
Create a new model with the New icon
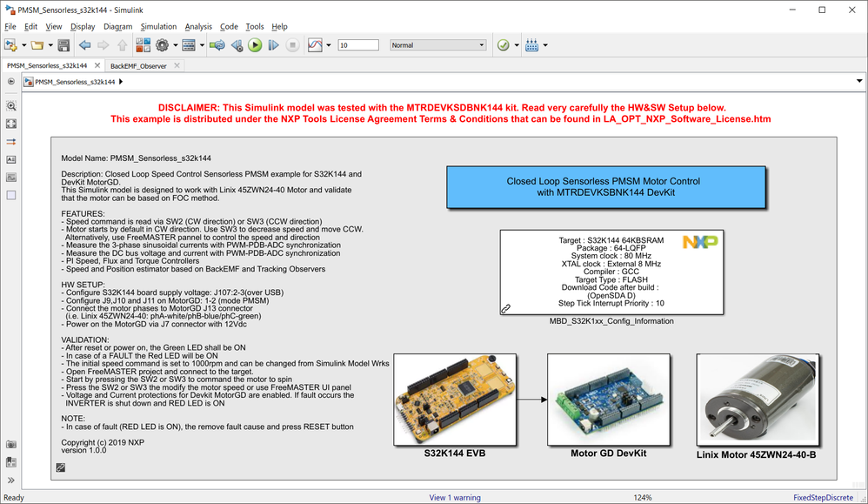10,45
